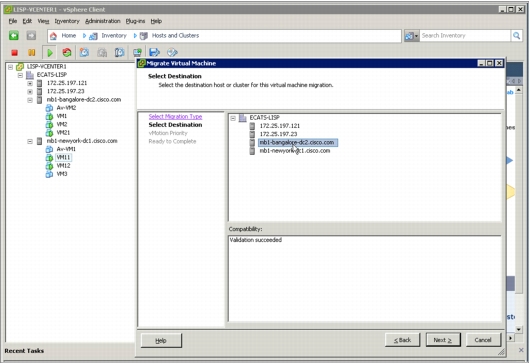This screenshot has width=530, height=364.
Task: Click the Home icon in the breadcrumb
Action: (x=53, y=36)
